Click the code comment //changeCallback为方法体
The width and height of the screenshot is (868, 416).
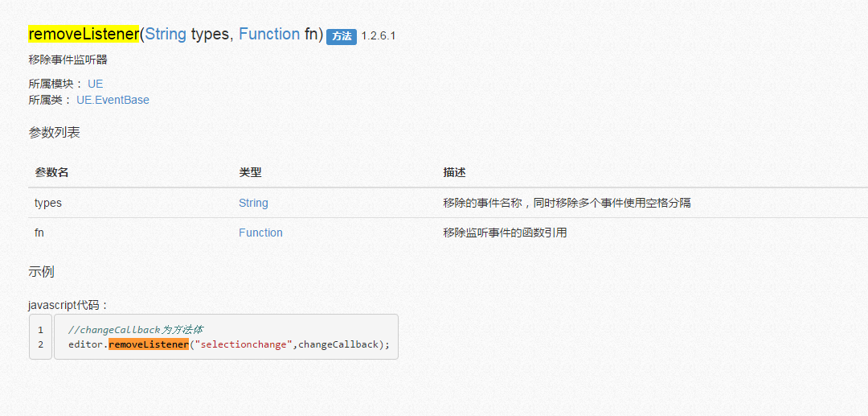[x=136, y=330]
